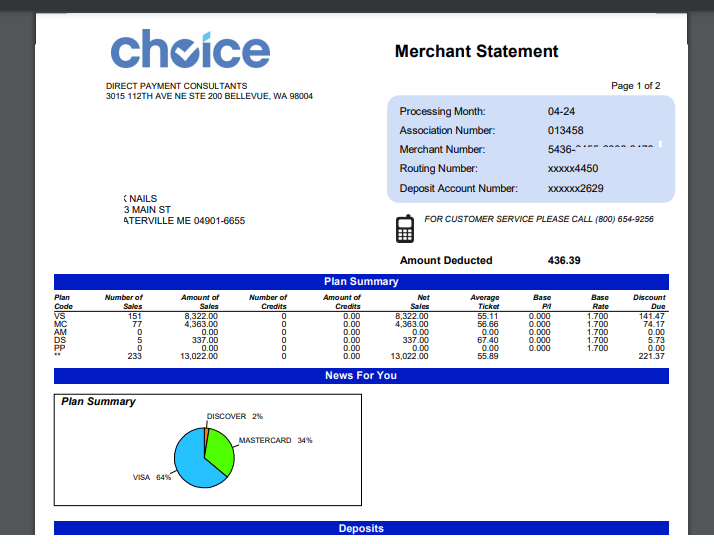Select the Direct Payment Consultants address line
This screenshot has height=544, width=714.
[209, 97]
